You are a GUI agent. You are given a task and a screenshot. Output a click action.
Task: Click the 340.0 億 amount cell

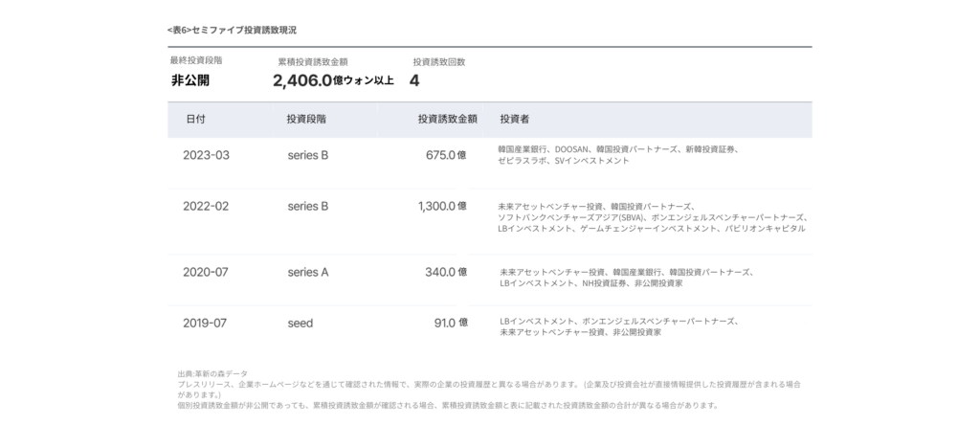click(446, 272)
